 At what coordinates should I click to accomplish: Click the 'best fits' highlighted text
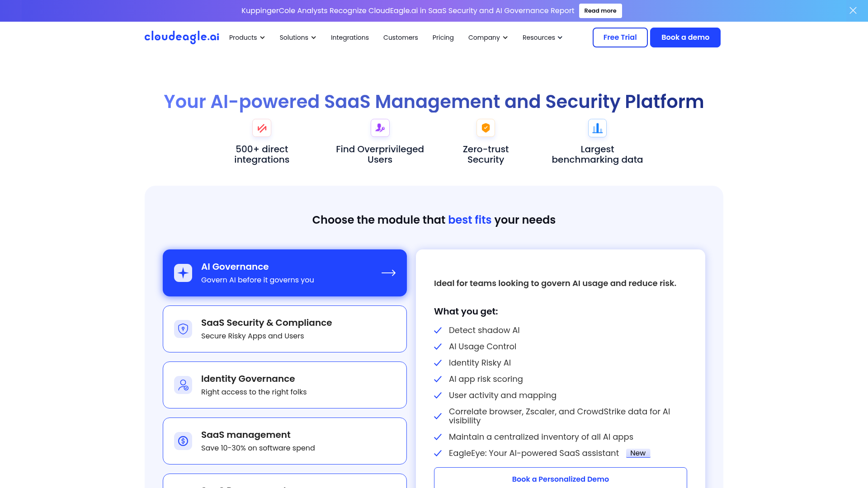470,220
